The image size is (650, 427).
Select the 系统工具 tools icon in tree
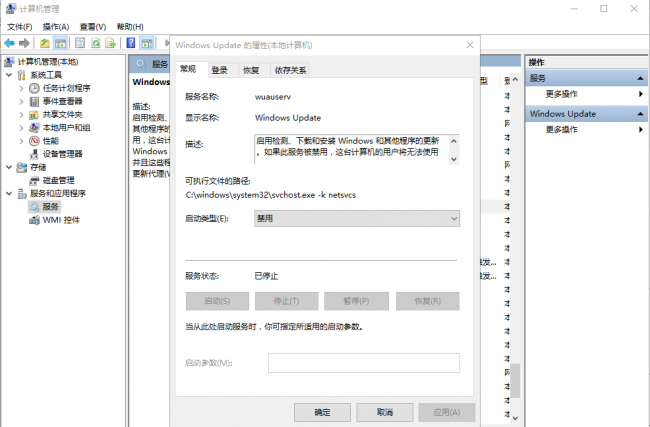(22, 75)
